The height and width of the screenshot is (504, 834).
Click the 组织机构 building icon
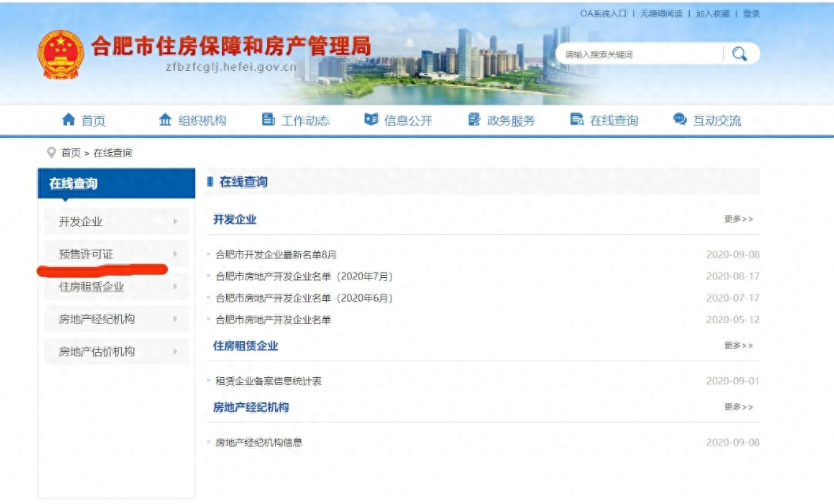click(x=165, y=120)
